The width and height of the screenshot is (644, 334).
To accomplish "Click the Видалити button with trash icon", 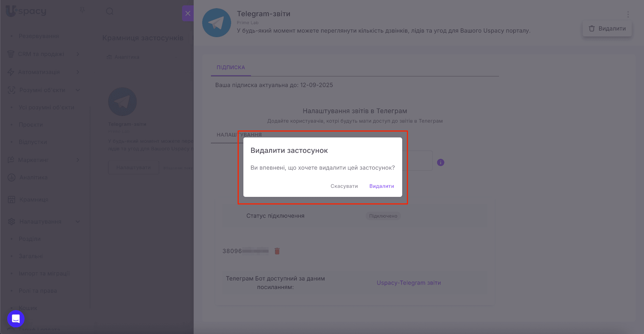I will tap(607, 29).
